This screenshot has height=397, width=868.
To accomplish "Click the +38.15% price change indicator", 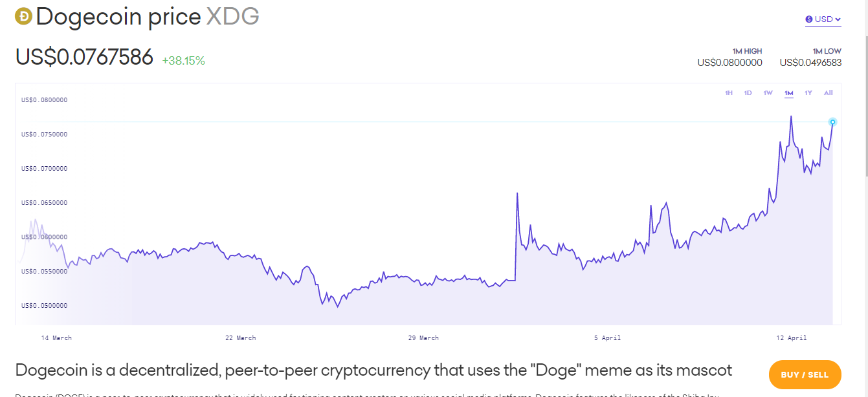I will (x=183, y=61).
